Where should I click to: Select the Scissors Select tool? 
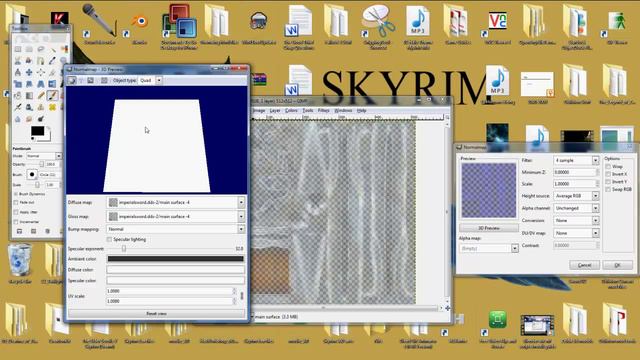(x=18, y=60)
